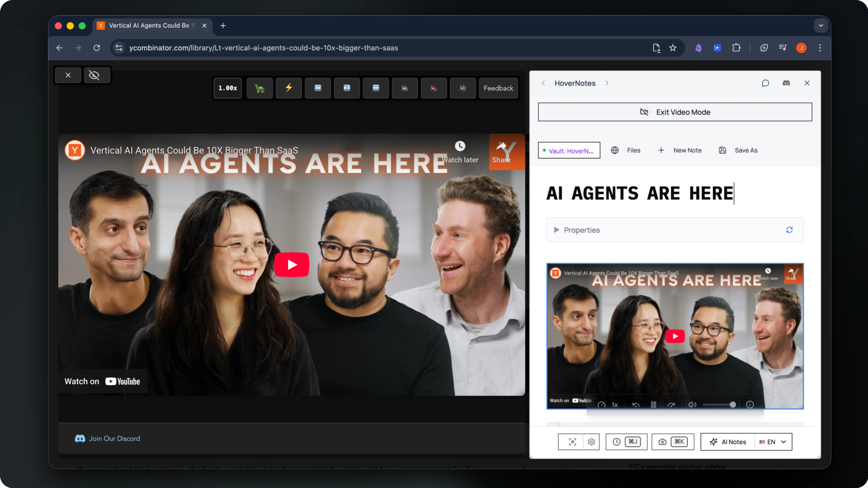This screenshot has height=488, width=868.
Task: Open a new browser tab
Action: pyautogui.click(x=223, y=26)
